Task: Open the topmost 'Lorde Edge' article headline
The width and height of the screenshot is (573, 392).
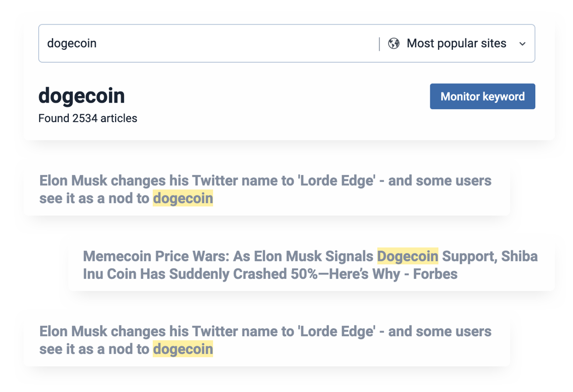Action: 265,189
